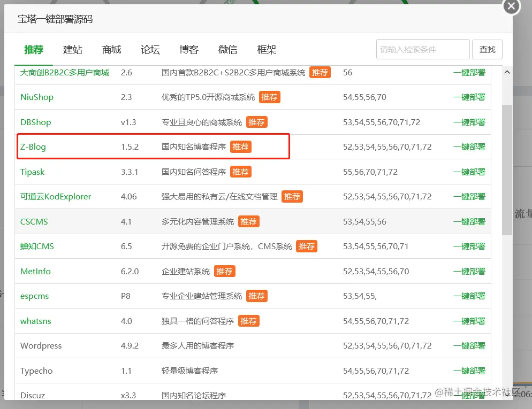Image resolution: width=532 pixels, height=409 pixels.
Task: Click the Typecho name cell
Action: pos(36,371)
